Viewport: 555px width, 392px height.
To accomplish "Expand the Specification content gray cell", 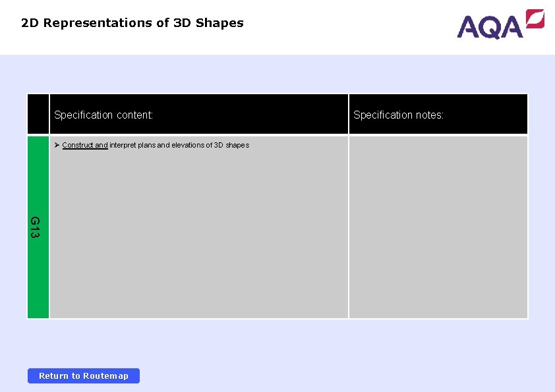I will 198,231.
